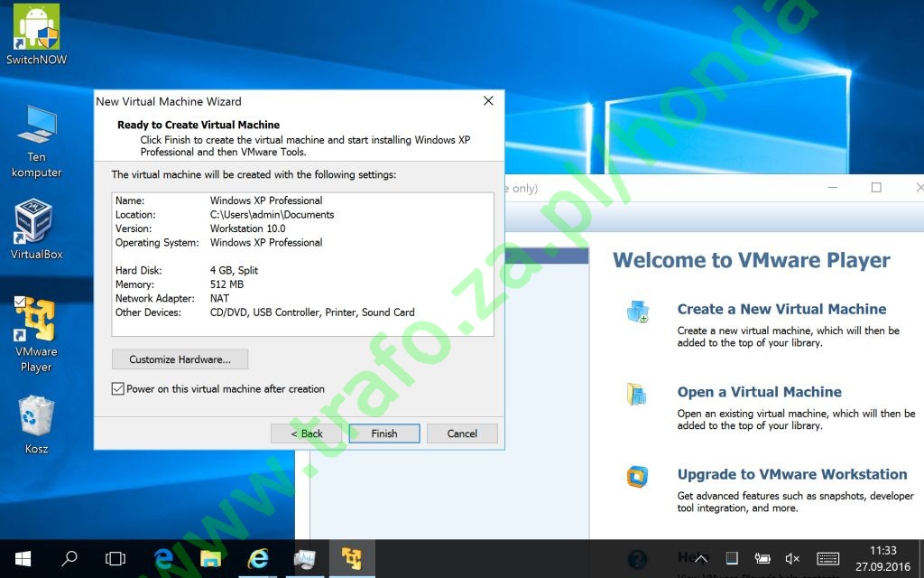Minimize the VMware Player window

point(832,188)
